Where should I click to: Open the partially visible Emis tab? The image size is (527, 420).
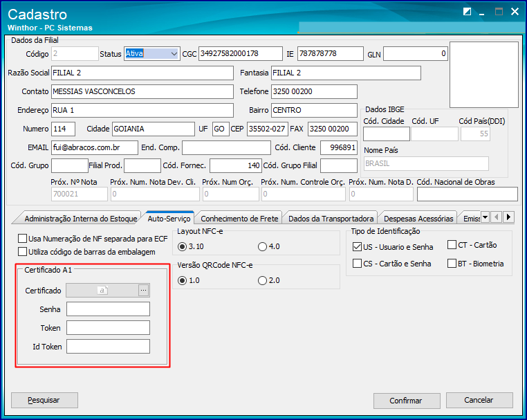click(x=471, y=219)
